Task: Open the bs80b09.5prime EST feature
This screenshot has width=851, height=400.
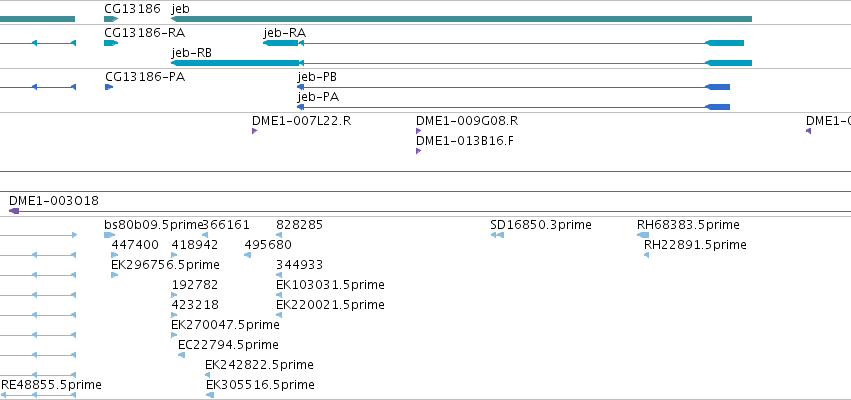Action: pyautogui.click(x=110, y=235)
